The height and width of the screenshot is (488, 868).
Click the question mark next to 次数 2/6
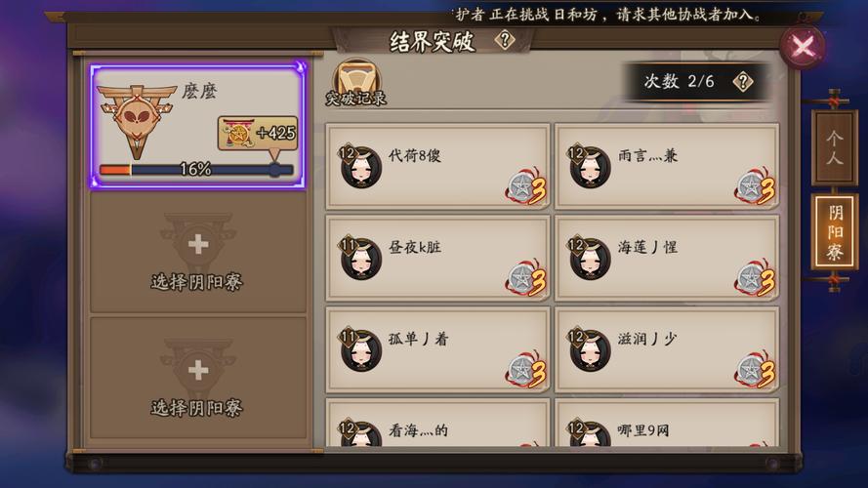pyautogui.click(x=743, y=82)
